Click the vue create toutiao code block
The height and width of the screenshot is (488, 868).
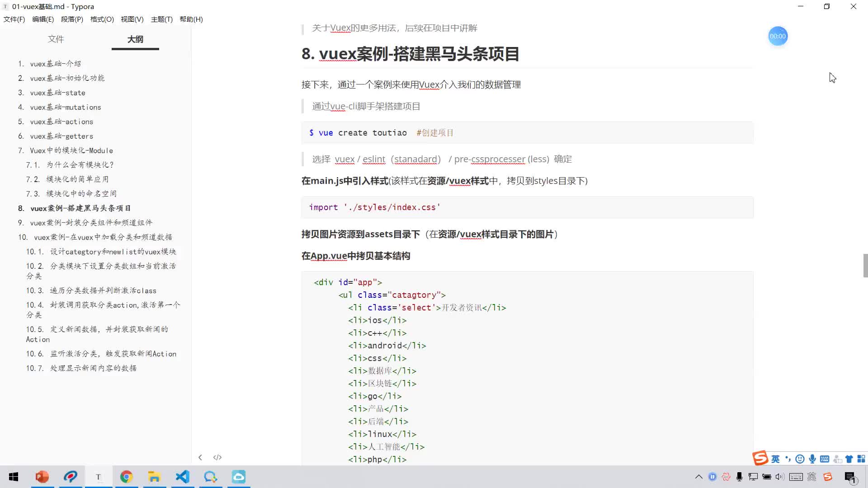click(x=527, y=132)
